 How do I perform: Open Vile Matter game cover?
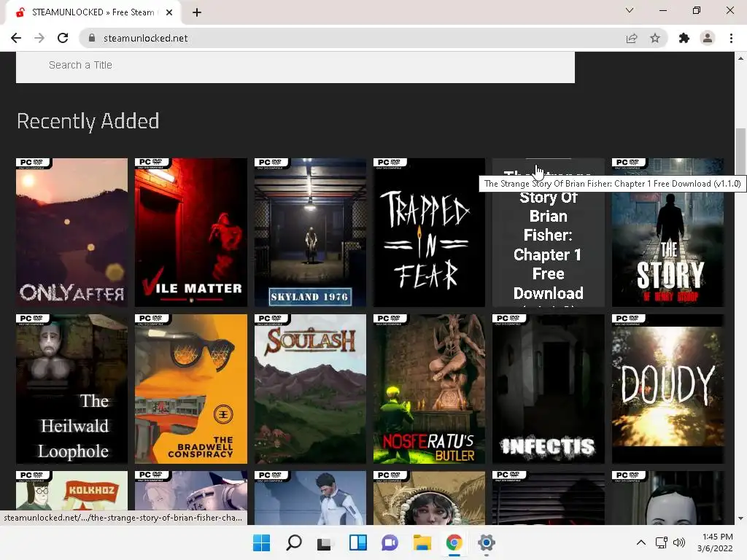coord(191,233)
